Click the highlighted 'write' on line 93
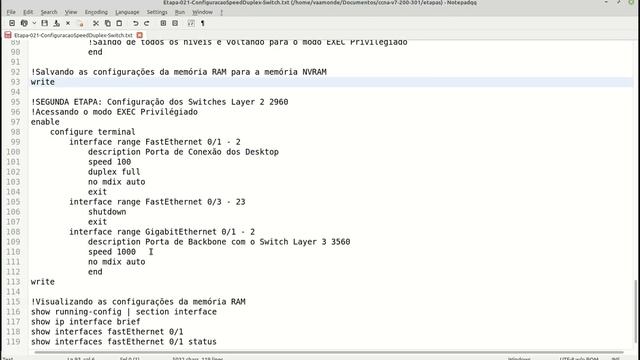Viewport: 640px width, 360px height. click(x=42, y=82)
